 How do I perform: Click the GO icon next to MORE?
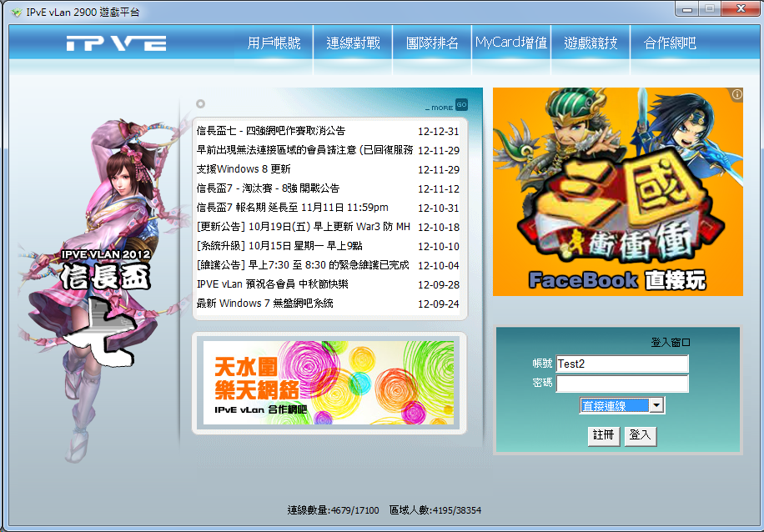pos(461,104)
